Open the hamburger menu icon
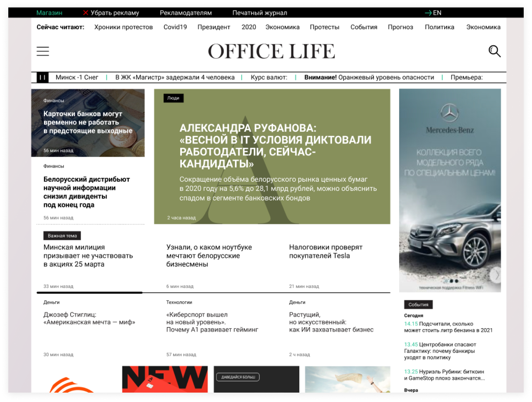 tap(43, 51)
